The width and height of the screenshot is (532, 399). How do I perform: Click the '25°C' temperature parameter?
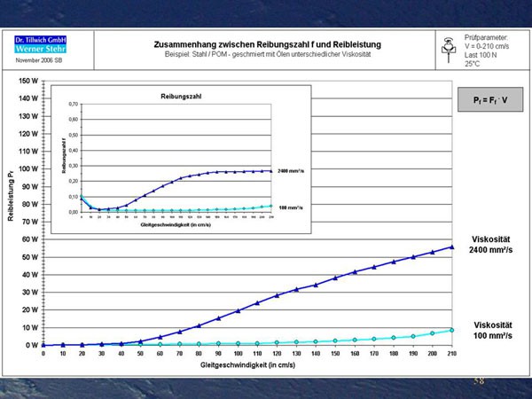point(473,64)
